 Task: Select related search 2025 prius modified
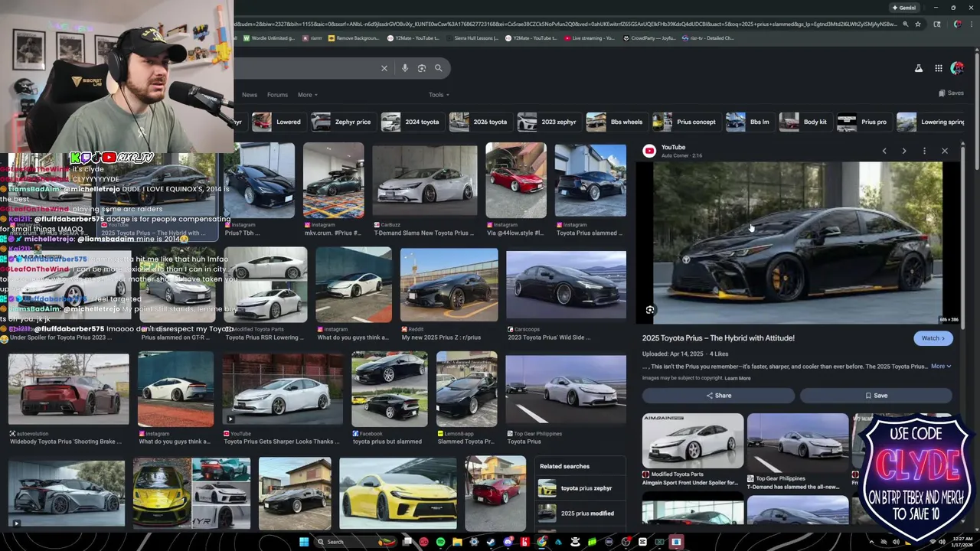[580, 514]
